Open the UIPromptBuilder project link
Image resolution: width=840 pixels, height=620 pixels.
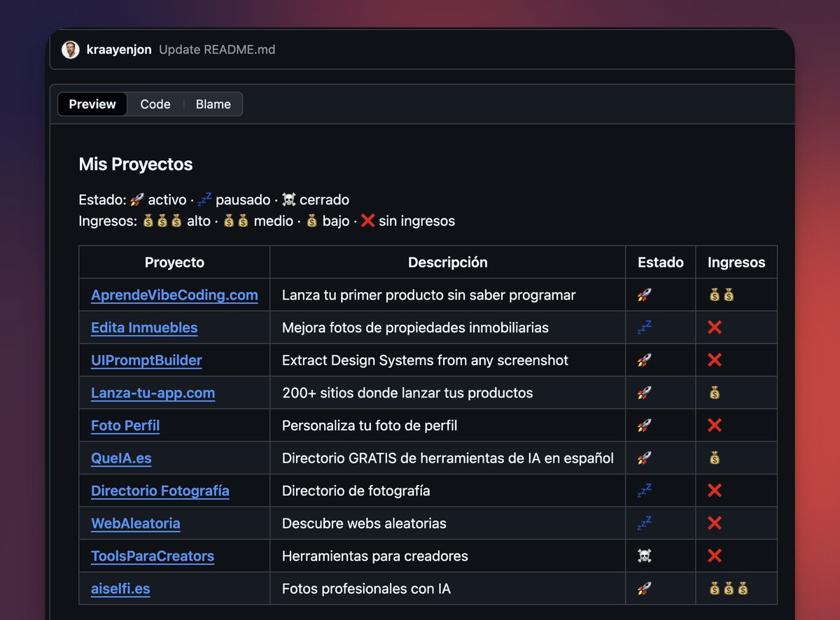pyautogui.click(x=146, y=360)
